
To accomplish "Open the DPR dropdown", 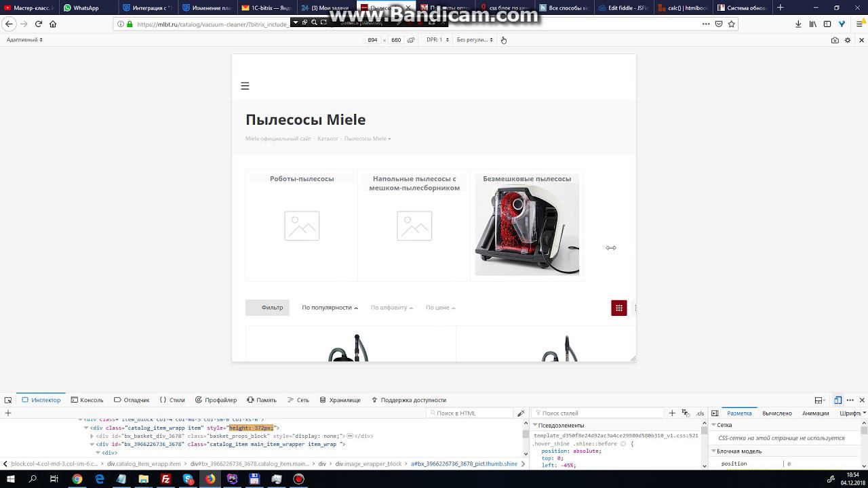I will 437,40.
